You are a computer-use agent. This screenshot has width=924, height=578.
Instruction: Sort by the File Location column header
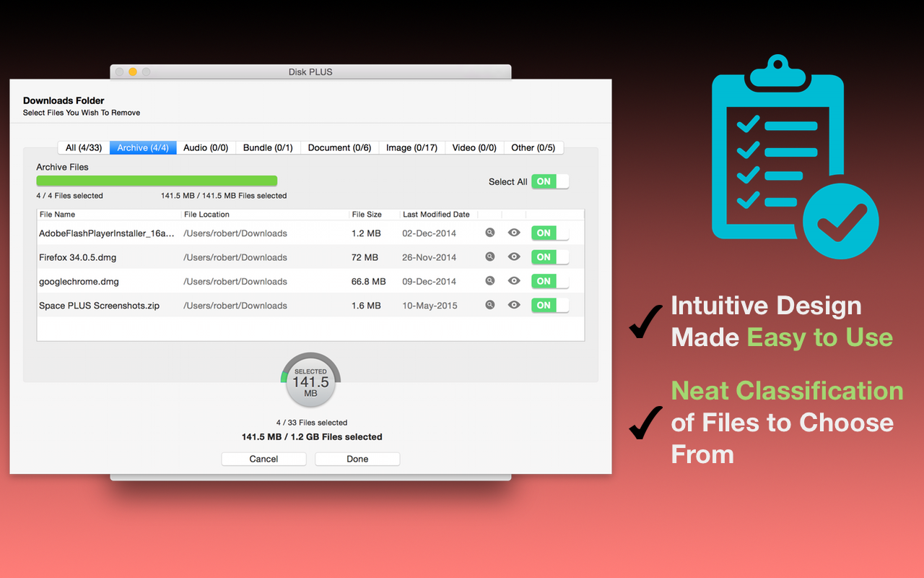tap(265, 215)
